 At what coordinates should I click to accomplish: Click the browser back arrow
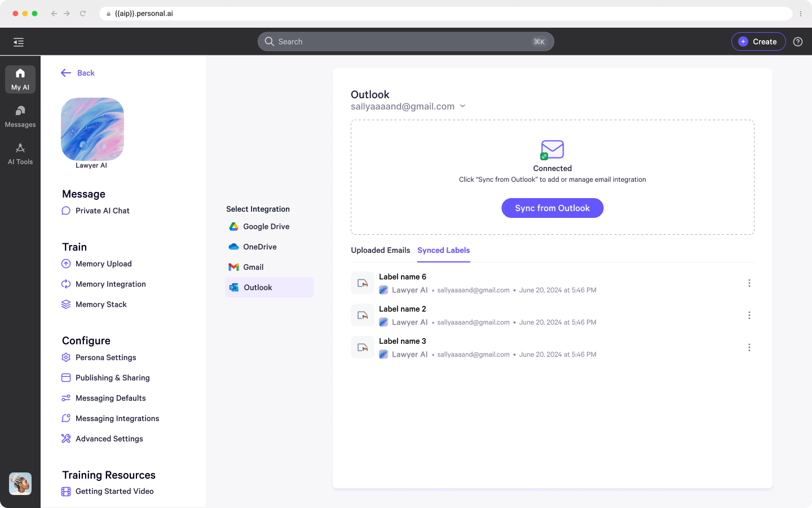pyautogui.click(x=54, y=14)
